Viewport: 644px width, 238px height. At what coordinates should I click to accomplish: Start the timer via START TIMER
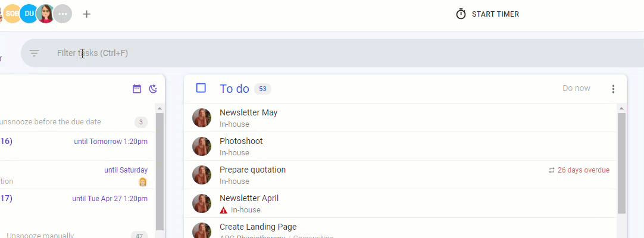[x=495, y=14]
